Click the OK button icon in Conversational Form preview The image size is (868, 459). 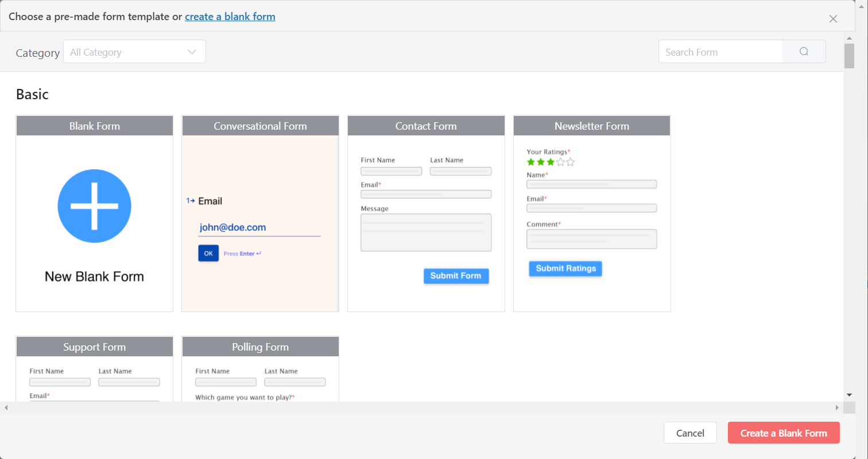click(x=208, y=253)
